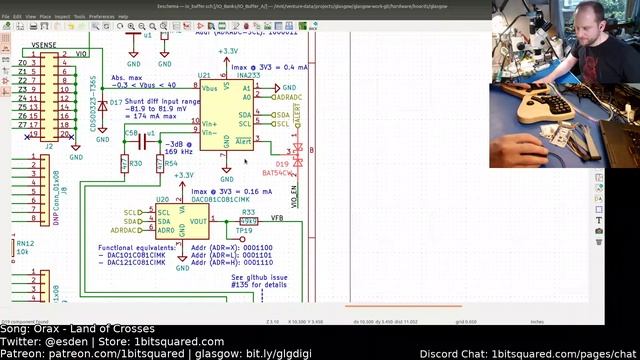Click the Zoom to Fit icon
Image resolution: width=640 pixels, height=360 pixels.
tap(153, 26)
